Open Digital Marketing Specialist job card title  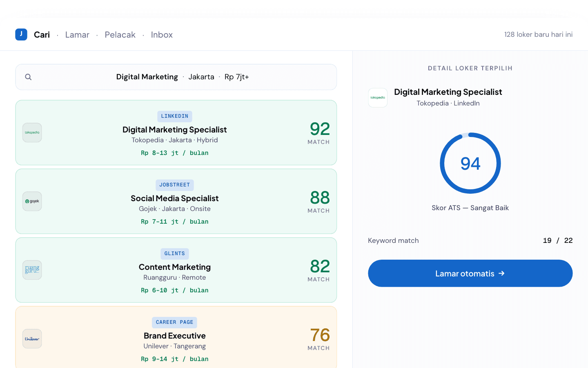175,130
